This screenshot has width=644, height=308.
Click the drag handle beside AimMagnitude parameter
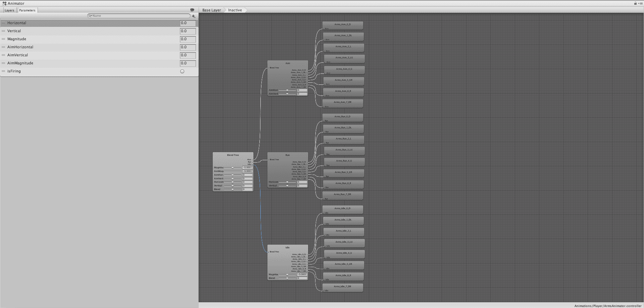(3, 63)
